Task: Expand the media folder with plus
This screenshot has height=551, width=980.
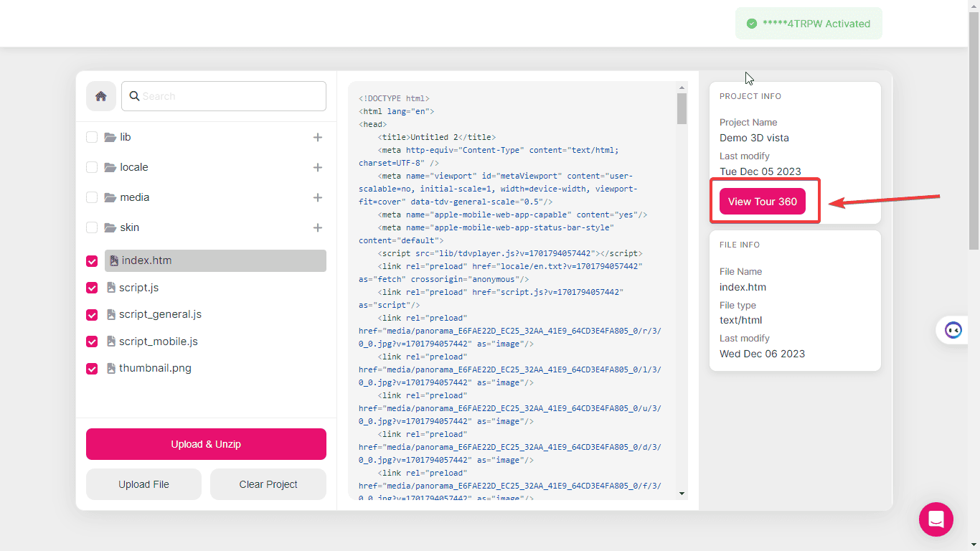Action: click(318, 197)
